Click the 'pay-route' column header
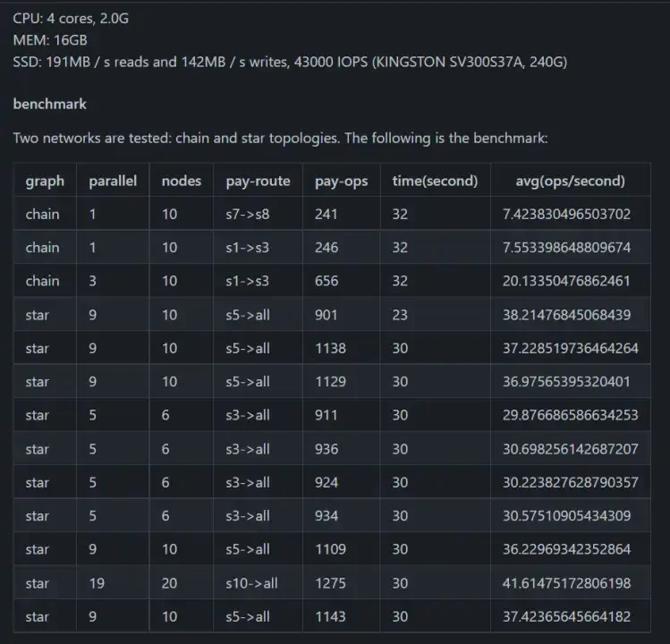The height and width of the screenshot is (644, 670). click(x=258, y=181)
